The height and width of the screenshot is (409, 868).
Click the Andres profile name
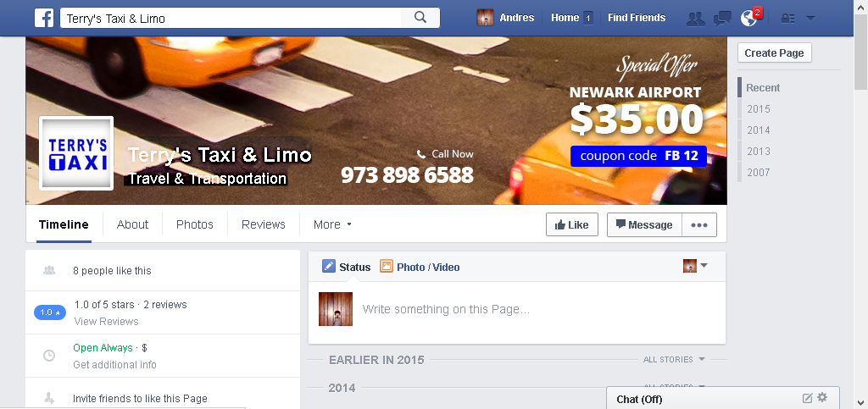tap(517, 18)
